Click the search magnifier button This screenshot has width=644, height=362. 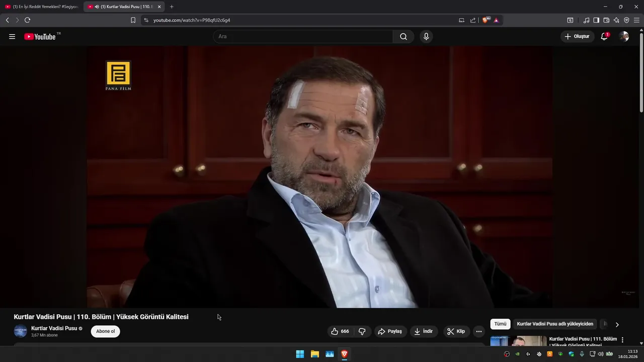(404, 37)
